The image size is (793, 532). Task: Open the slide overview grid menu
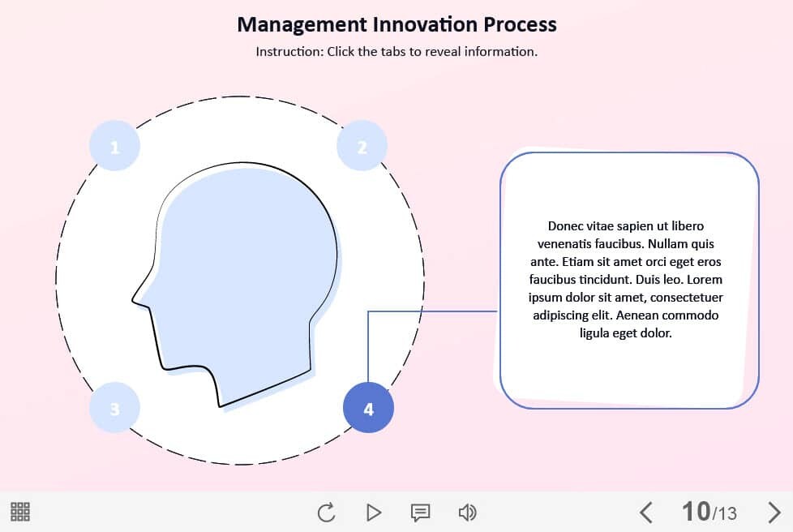point(20,512)
